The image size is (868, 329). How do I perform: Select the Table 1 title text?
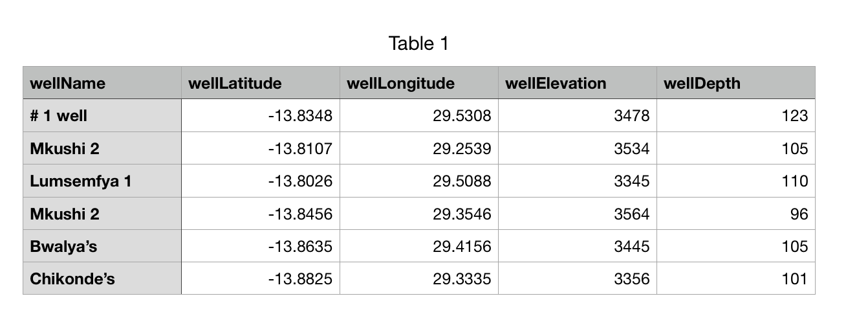click(418, 43)
